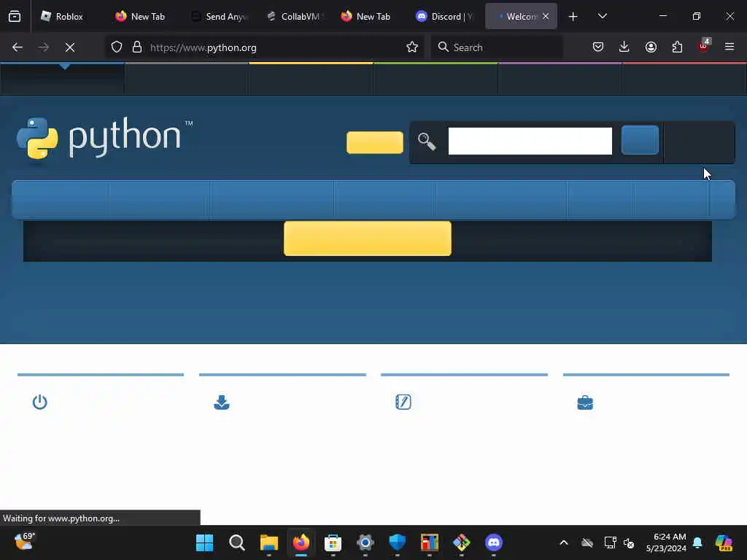This screenshot has width=747, height=560.
Task: Click the Firefox taskbar icon
Action: coord(301,542)
